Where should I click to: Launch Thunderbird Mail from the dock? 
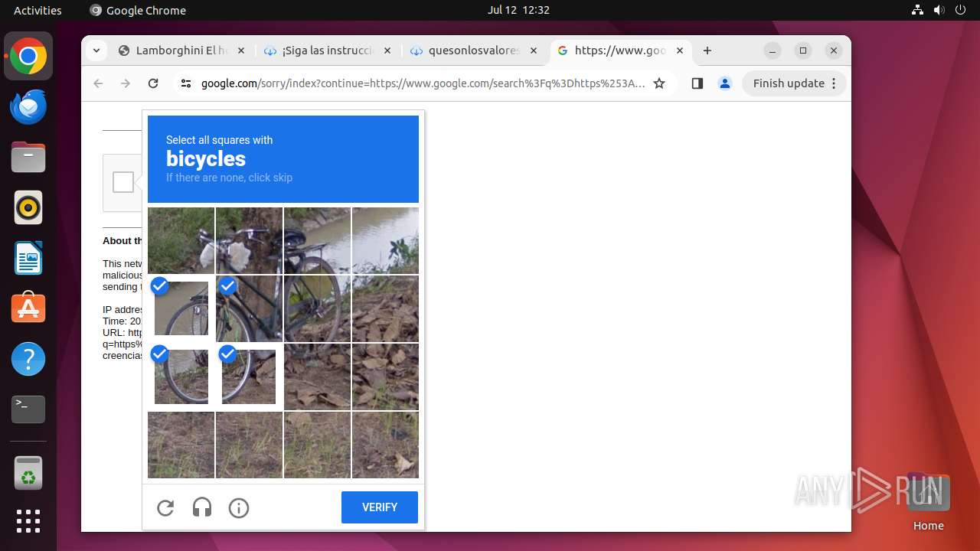28,107
